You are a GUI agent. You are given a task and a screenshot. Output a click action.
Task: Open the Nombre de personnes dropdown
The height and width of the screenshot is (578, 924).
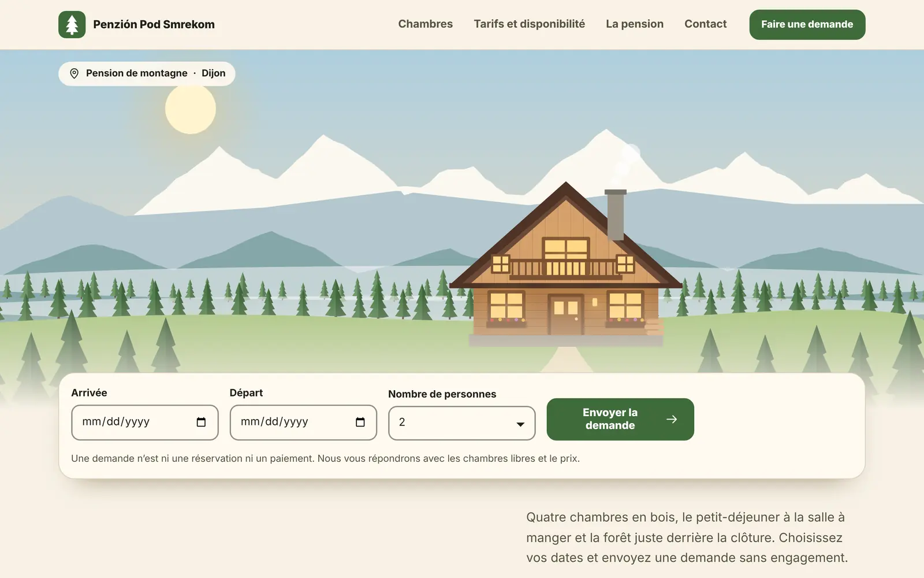point(461,423)
